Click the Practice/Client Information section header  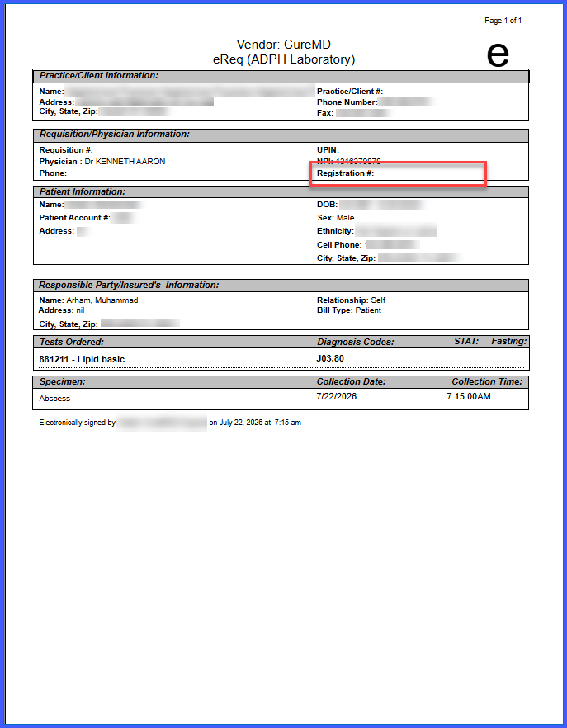click(281, 76)
